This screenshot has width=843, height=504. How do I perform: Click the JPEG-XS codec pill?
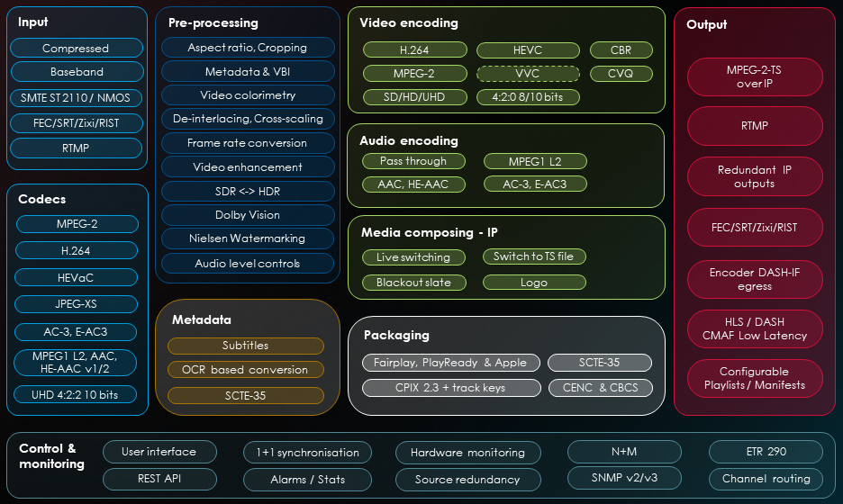[x=77, y=303]
